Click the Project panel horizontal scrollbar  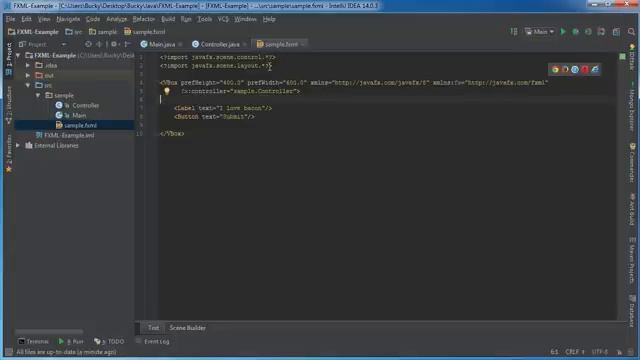pyautogui.click(x=49, y=331)
